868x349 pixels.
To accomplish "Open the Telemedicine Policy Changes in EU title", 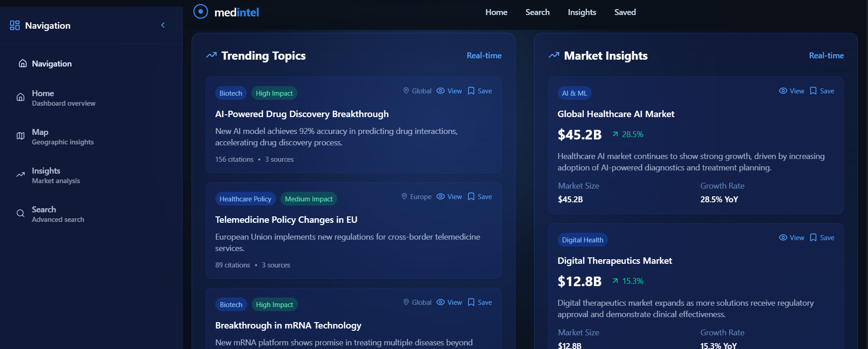I will tap(286, 220).
